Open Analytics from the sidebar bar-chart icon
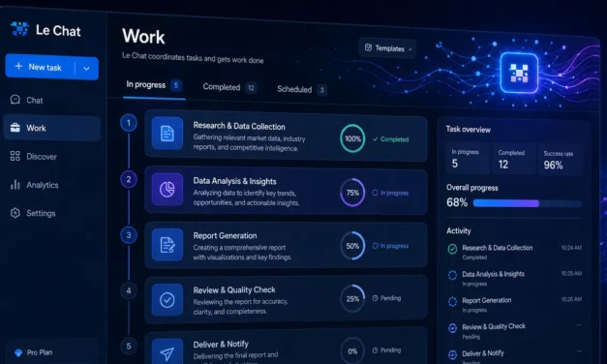The image size is (607, 364). coord(15,185)
